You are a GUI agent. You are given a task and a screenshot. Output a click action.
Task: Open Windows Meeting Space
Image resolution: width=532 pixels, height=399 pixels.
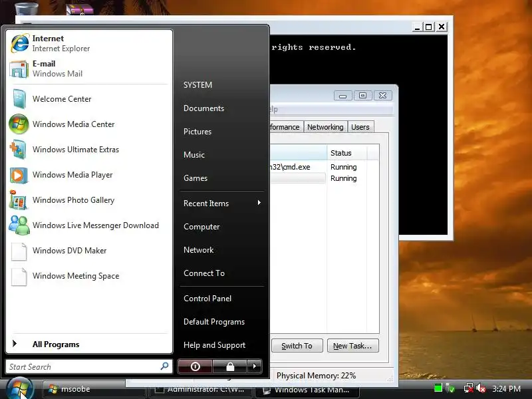pos(89,276)
